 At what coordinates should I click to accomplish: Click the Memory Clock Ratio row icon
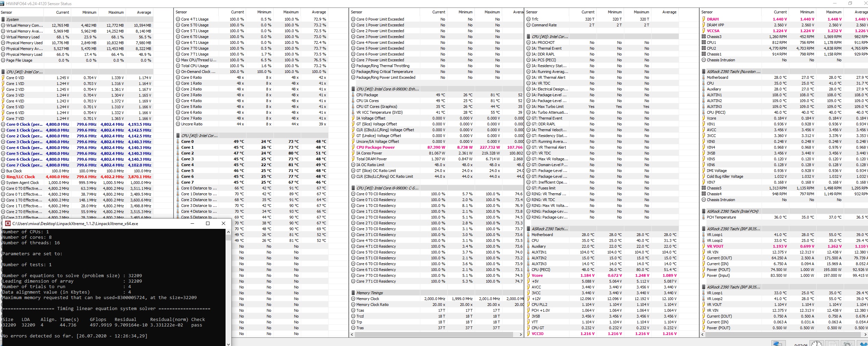[353, 305]
